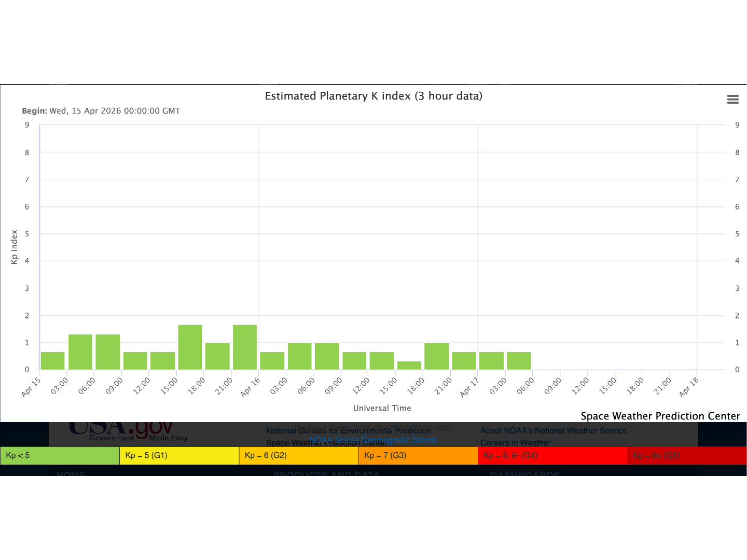Pick the Kp = 6 (G2) legend box
The height and width of the screenshot is (560, 747).
(x=298, y=455)
